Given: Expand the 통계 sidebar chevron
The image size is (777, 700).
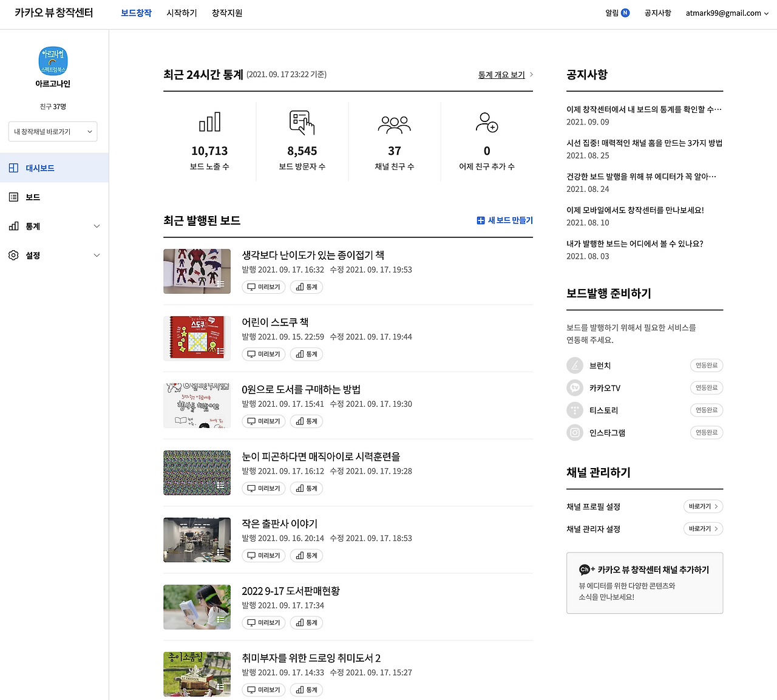Looking at the screenshot, I should click(x=97, y=226).
